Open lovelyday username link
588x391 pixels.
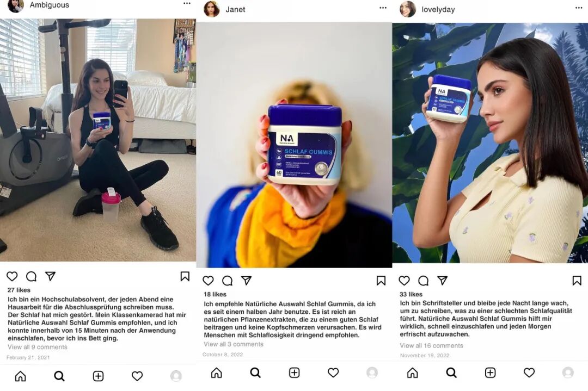438,10
